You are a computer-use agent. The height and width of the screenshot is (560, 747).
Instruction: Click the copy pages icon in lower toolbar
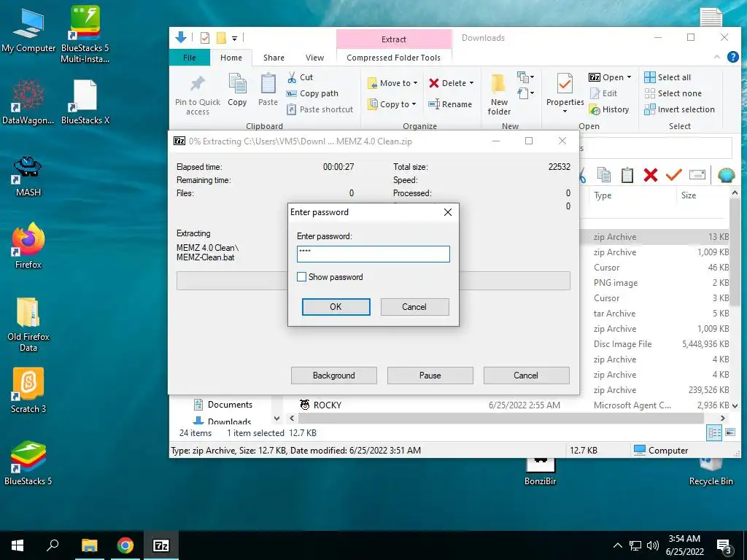coord(603,175)
